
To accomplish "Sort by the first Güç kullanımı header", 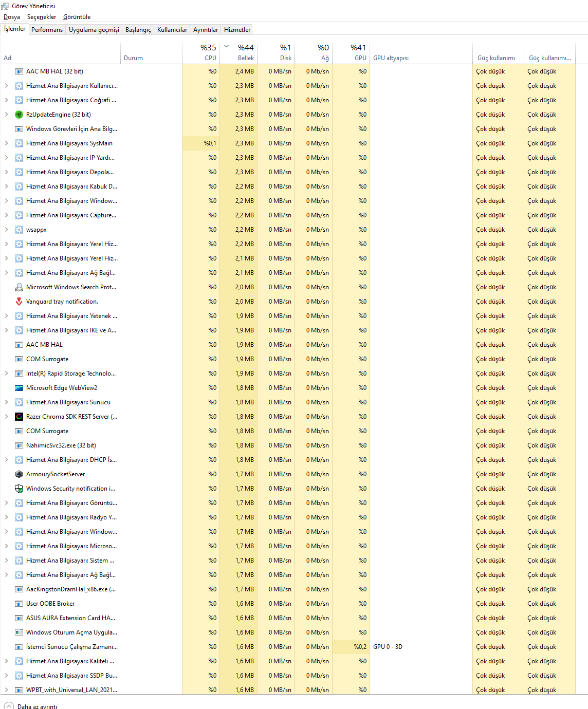I will (x=498, y=52).
